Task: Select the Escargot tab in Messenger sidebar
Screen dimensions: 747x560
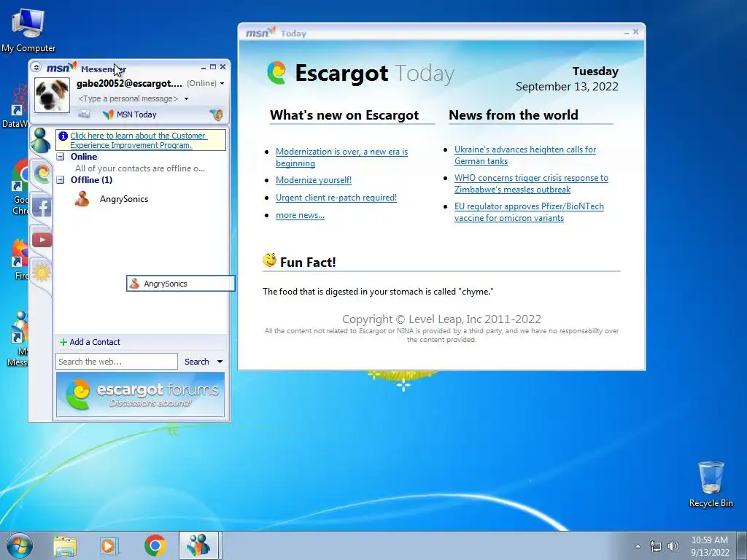Action: tap(42, 174)
